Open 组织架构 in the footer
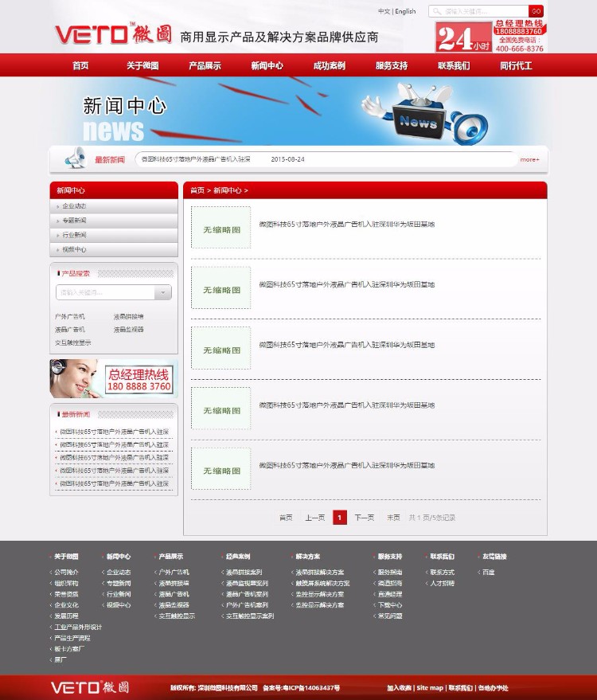Image resolution: width=597 pixels, height=700 pixels. click(x=67, y=584)
